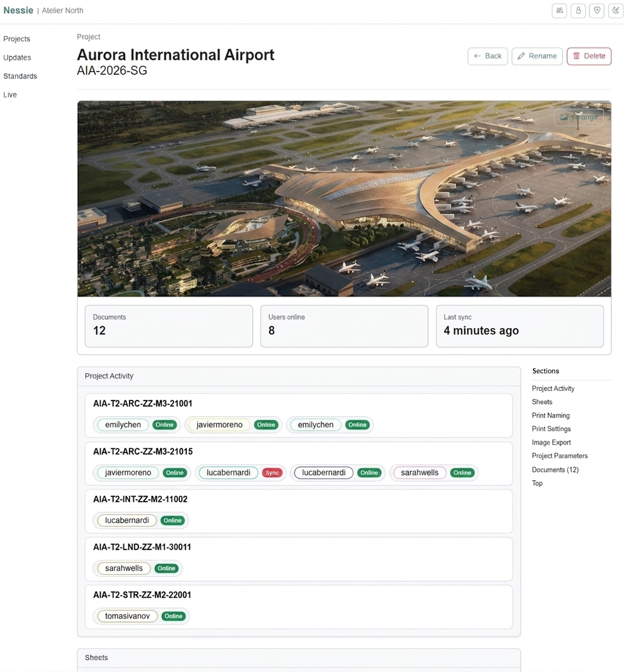Click the shield icon in top bar

tap(597, 11)
